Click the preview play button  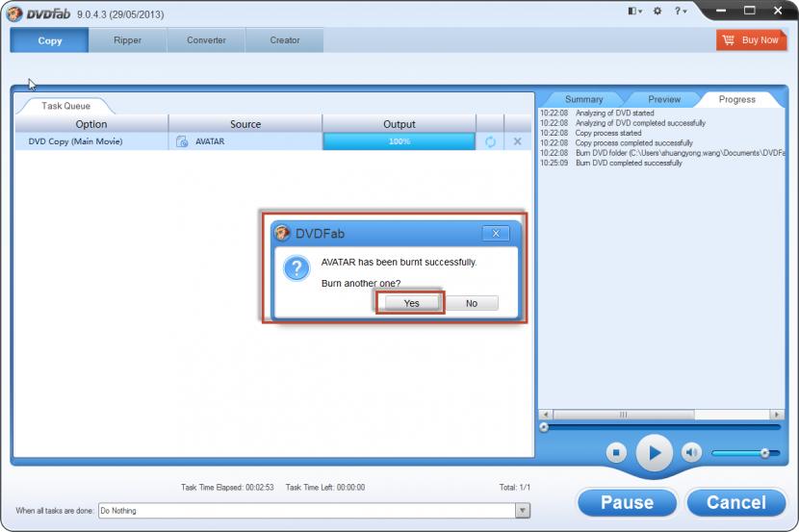tap(655, 452)
